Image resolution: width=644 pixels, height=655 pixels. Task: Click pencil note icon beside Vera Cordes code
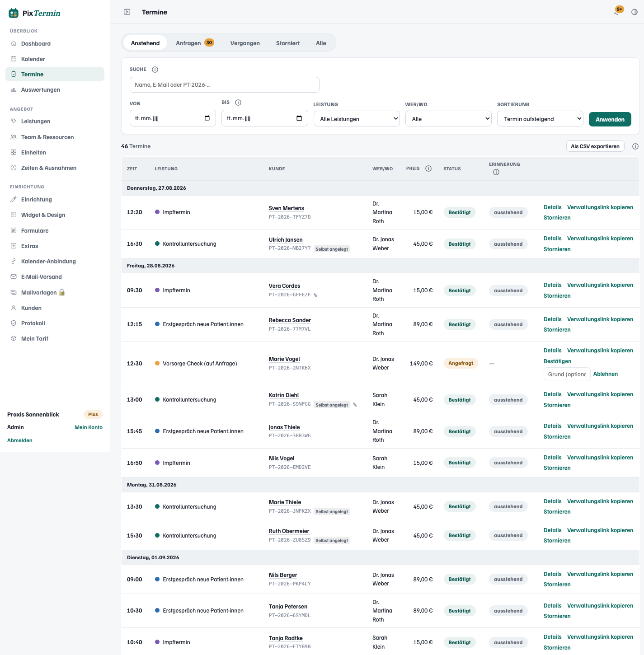[315, 295]
